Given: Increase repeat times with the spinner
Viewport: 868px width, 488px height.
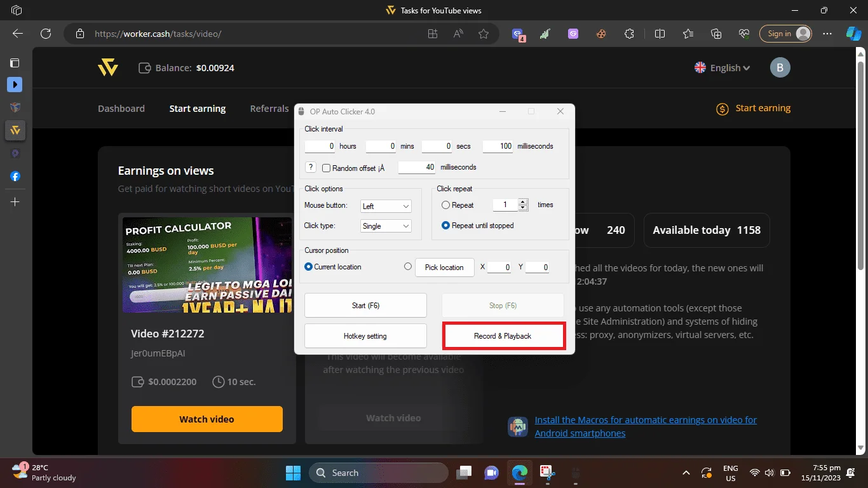Looking at the screenshot, I should tap(523, 202).
